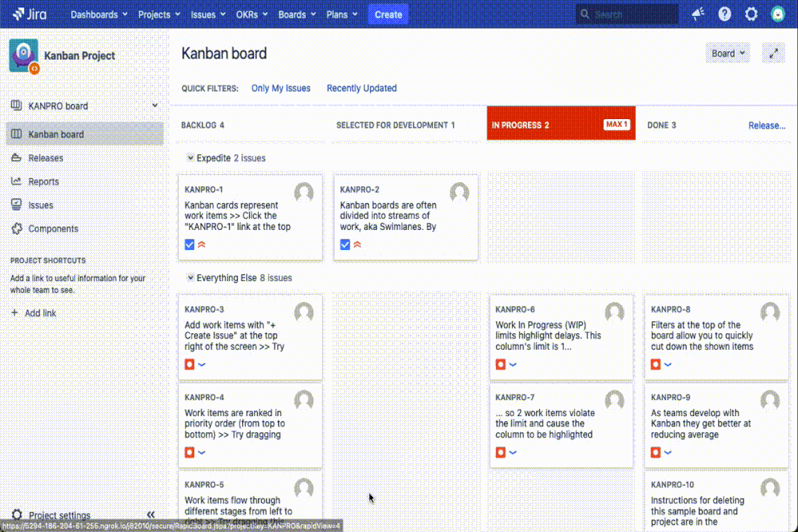The height and width of the screenshot is (532, 798).
Task: Open the Dashboards menu
Action: coord(94,14)
